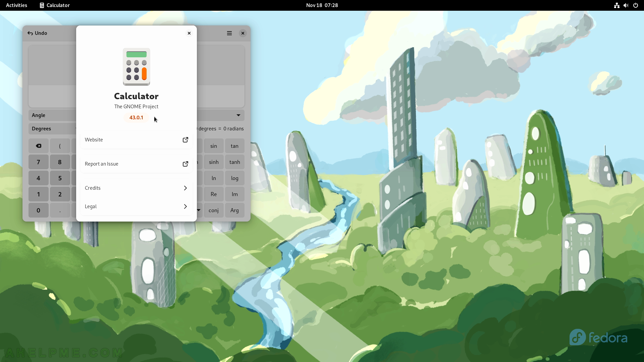Click the network icon in the top bar
The width and height of the screenshot is (644, 362).
click(617, 5)
